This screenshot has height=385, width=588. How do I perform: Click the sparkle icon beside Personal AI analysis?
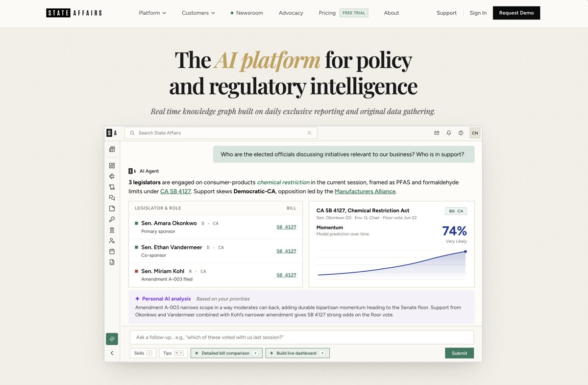point(137,299)
